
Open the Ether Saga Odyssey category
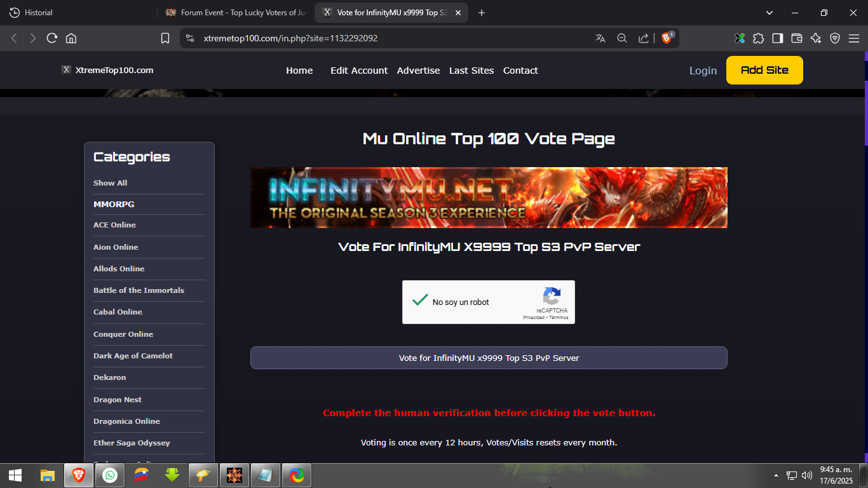pyautogui.click(x=132, y=443)
